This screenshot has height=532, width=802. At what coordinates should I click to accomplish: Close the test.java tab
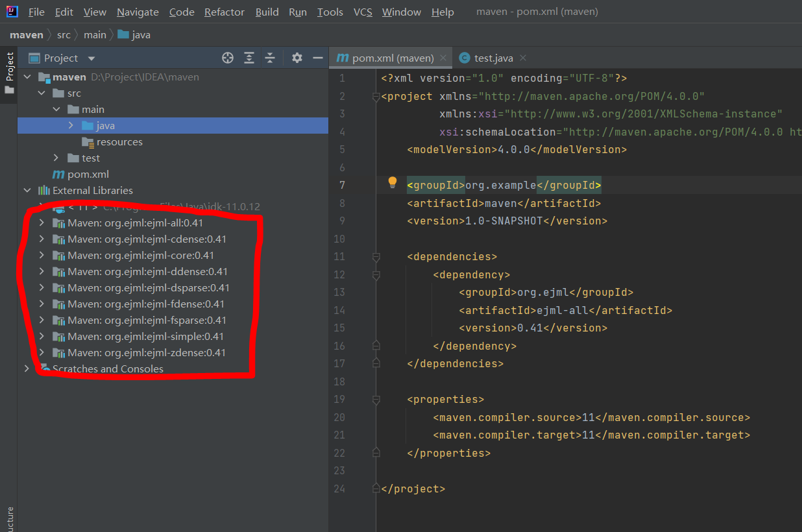click(523, 58)
